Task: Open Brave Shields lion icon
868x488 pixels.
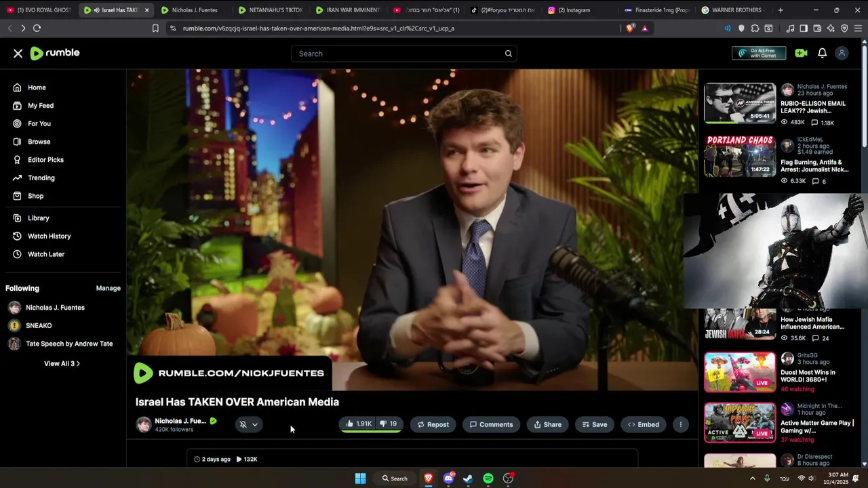Action: [631, 28]
